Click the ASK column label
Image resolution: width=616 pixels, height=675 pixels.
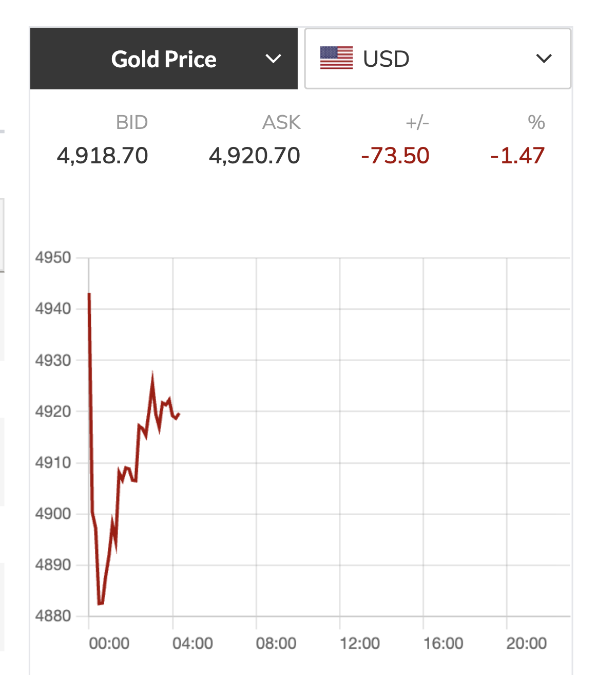(281, 123)
